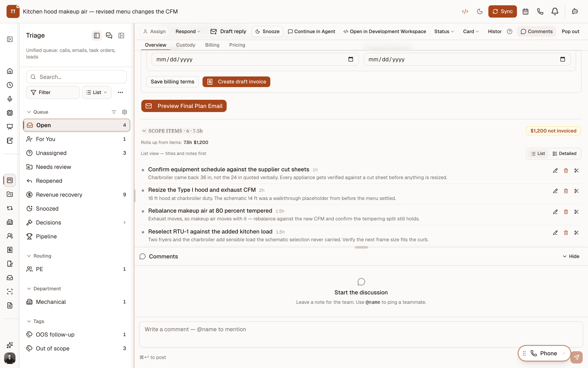Viewport: 588px width, 368px height.
Task: Collapse the Routing section
Action: 29,256
